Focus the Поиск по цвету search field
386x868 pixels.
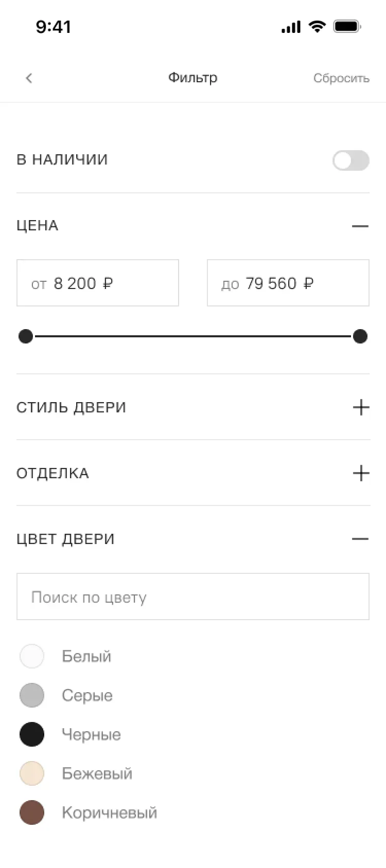pos(193,596)
